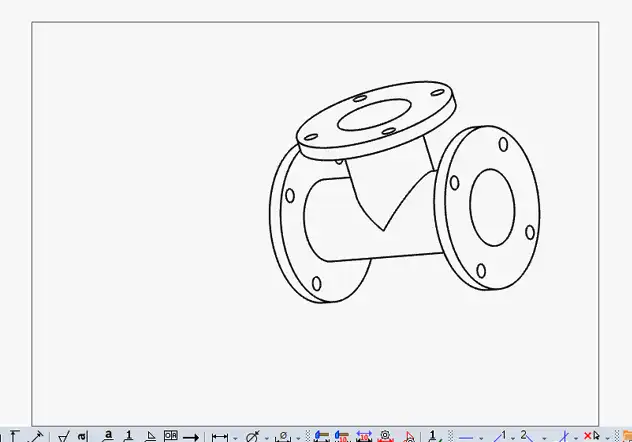Select the Text annotation tool
632x442 pixels.
point(15,436)
